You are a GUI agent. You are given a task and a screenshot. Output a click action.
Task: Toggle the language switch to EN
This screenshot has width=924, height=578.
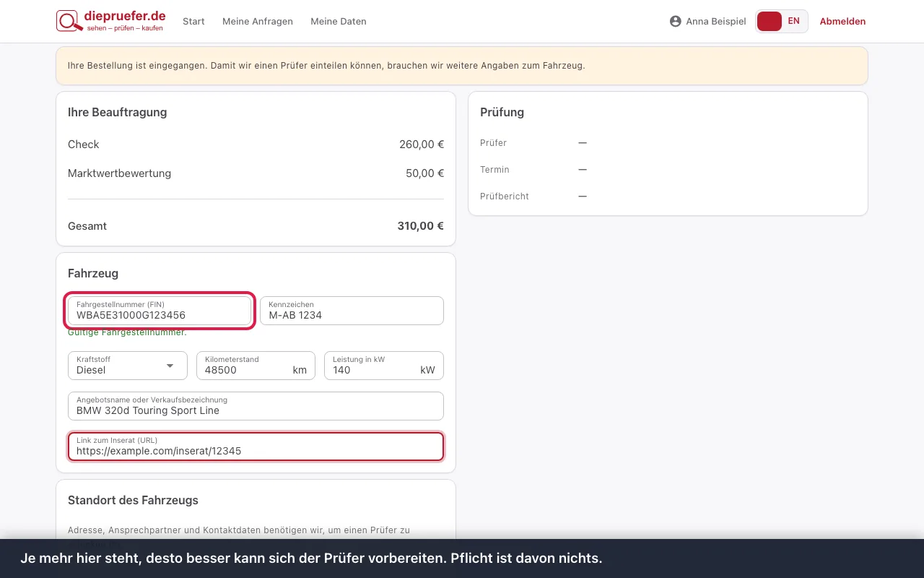coord(782,21)
